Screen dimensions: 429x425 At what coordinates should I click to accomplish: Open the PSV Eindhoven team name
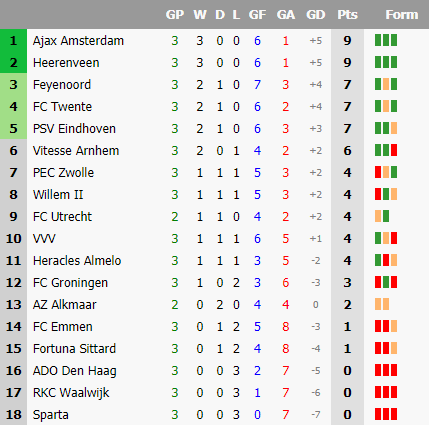[x=74, y=129]
